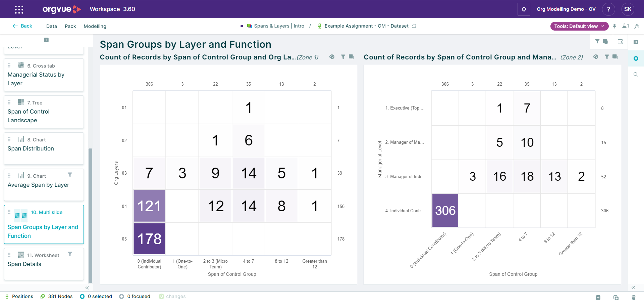Click the duplicate icon in status bar
The height and width of the screenshot is (303, 644).
616,298
